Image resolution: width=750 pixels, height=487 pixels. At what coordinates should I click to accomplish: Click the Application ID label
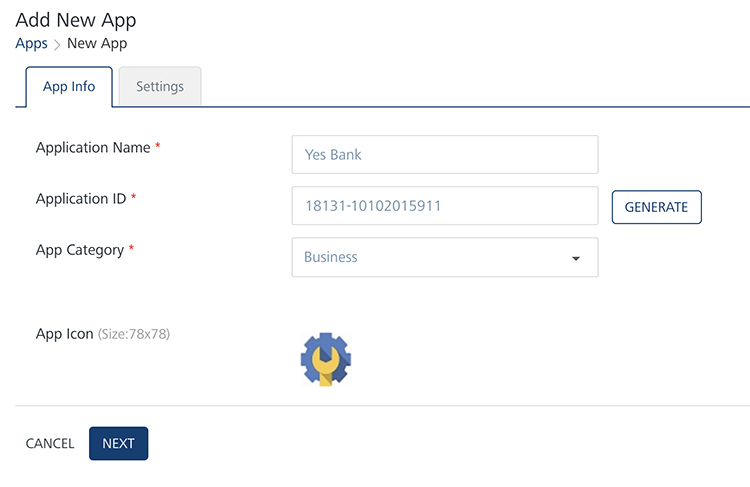point(81,199)
